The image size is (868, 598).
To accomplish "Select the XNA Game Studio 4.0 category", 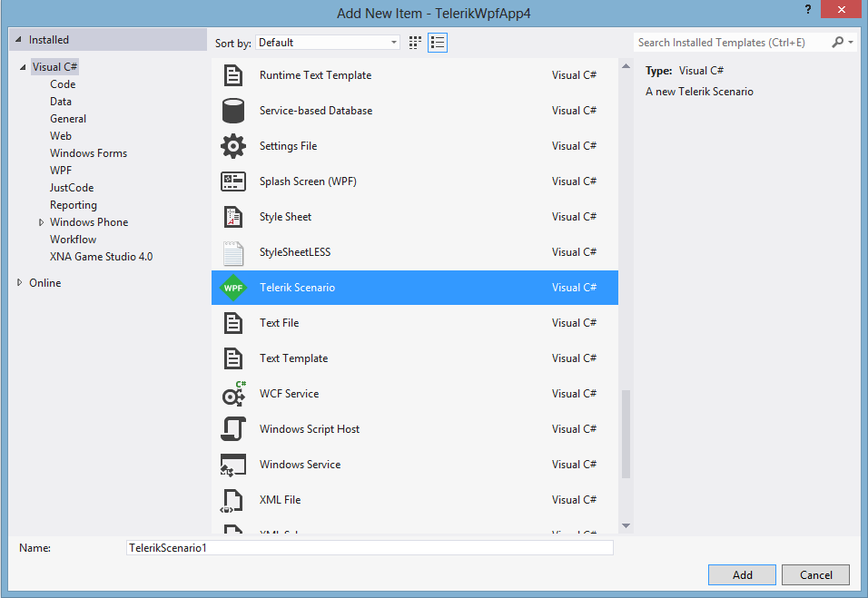I will (x=101, y=256).
